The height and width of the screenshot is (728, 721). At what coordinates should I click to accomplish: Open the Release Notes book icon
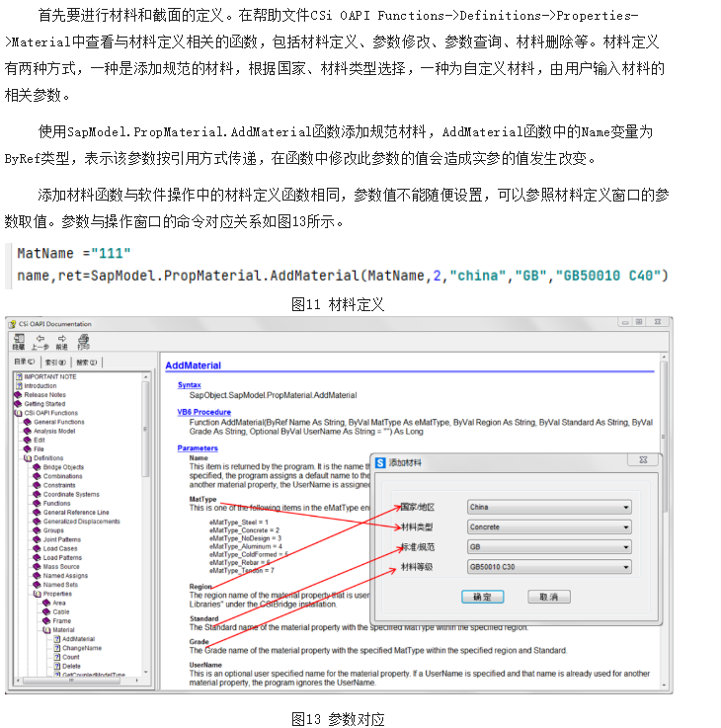[x=18, y=395]
